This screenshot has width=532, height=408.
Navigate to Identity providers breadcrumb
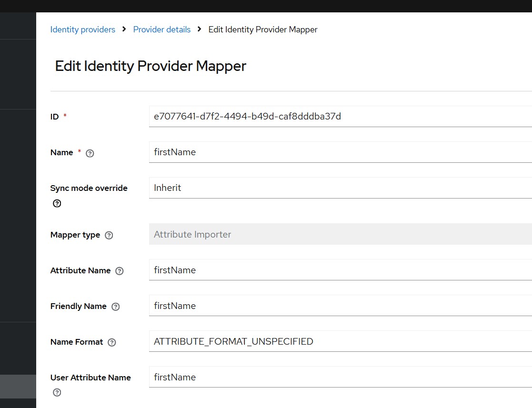tap(82, 29)
